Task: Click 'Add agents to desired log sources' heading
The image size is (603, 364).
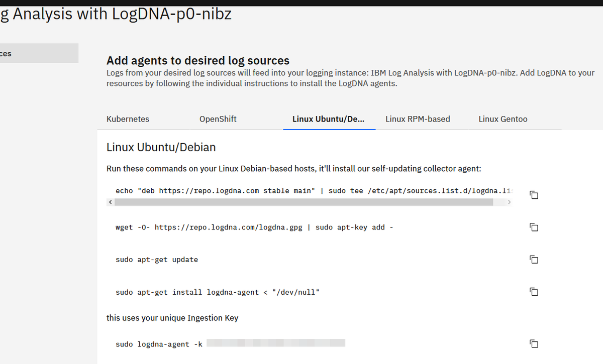Action: click(198, 61)
